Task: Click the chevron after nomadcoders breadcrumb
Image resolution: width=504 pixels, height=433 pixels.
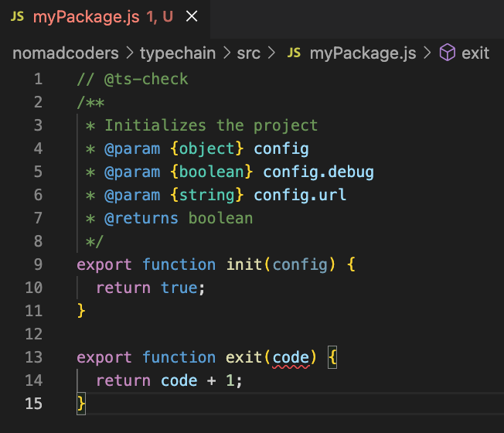Action: click(130, 53)
